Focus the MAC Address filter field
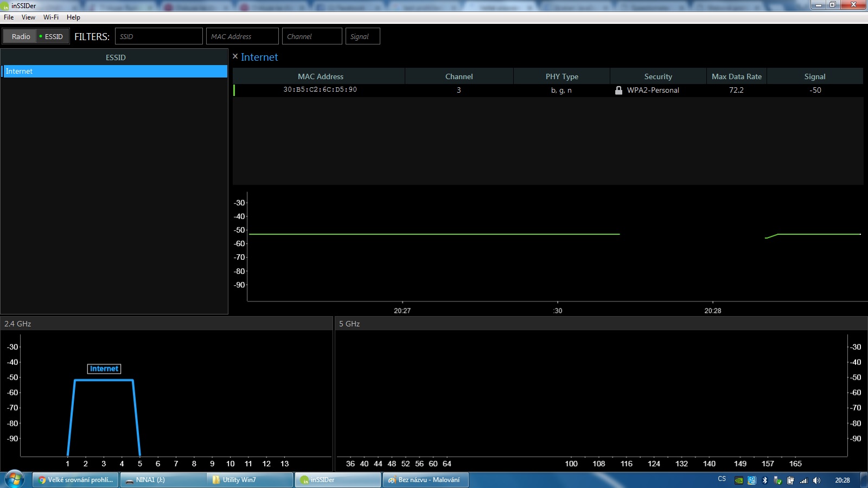Screen dimensions: 868x488 coord(242,36)
